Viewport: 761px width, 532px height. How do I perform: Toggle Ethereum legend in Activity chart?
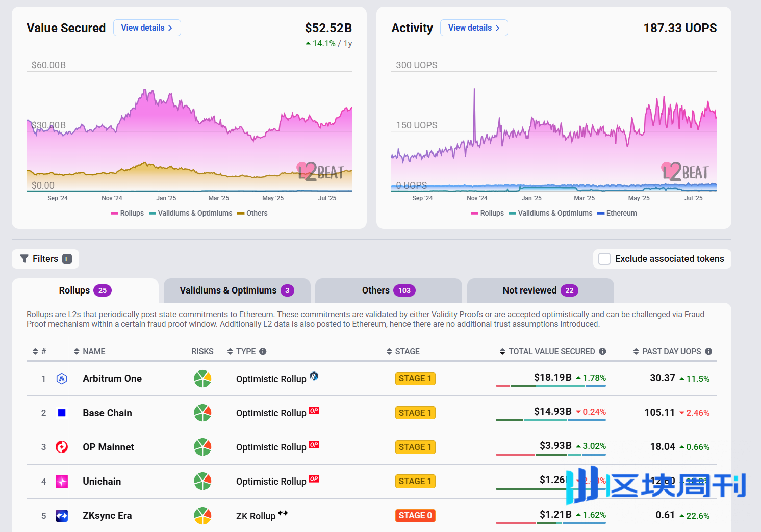(x=617, y=213)
